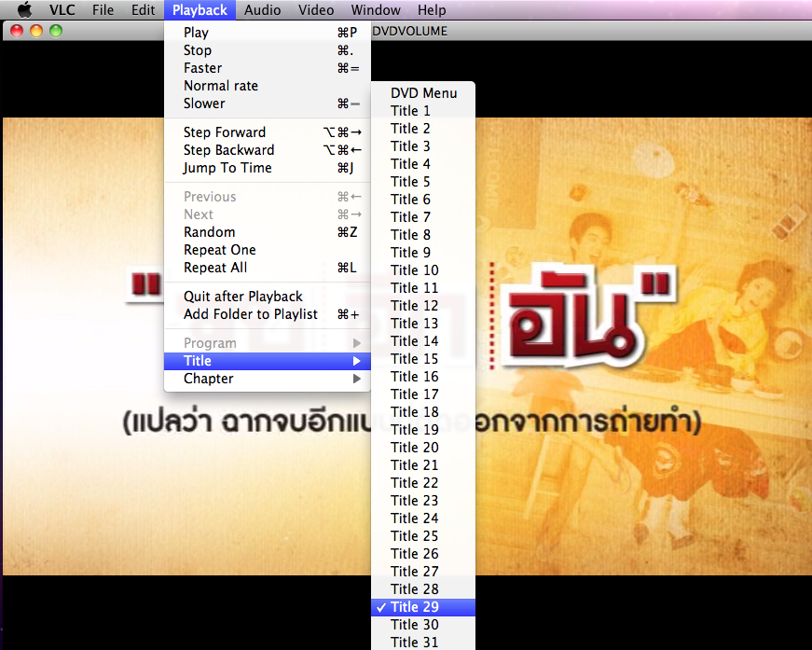The height and width of the screenshot is (650, 812).
Task: Switch to Title 28
Action: coord(423,588)
